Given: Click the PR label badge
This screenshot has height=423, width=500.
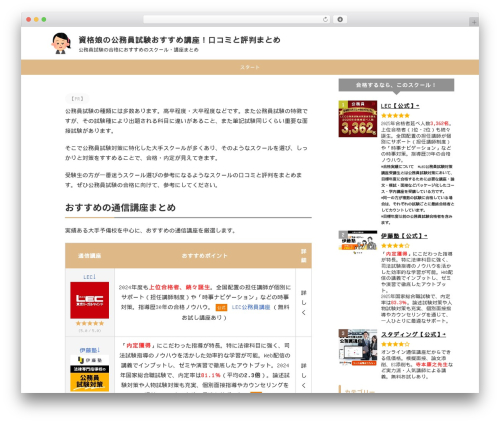Looking at the screenshot, I should coord(77,98).
